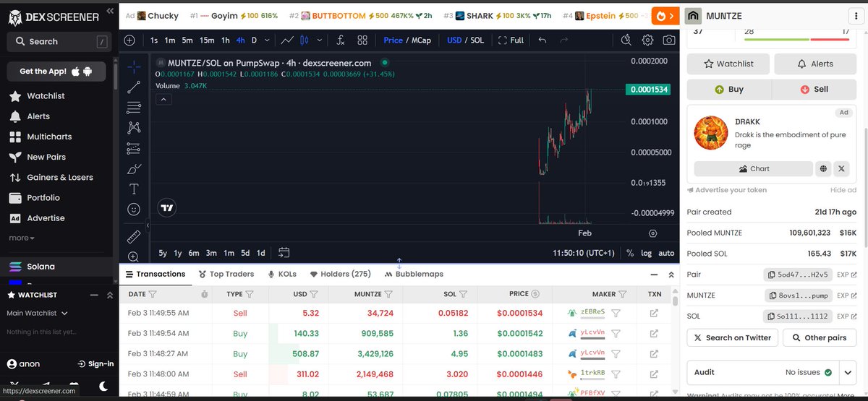Undo the last chart action
Viewport: 868px width, 401px height.
[x=543, y=40]
